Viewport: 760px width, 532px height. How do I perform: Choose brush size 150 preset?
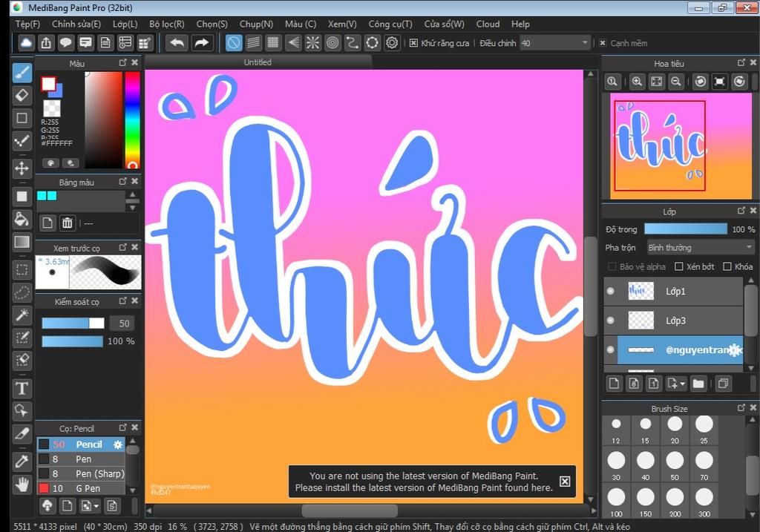tap(645, 502)
